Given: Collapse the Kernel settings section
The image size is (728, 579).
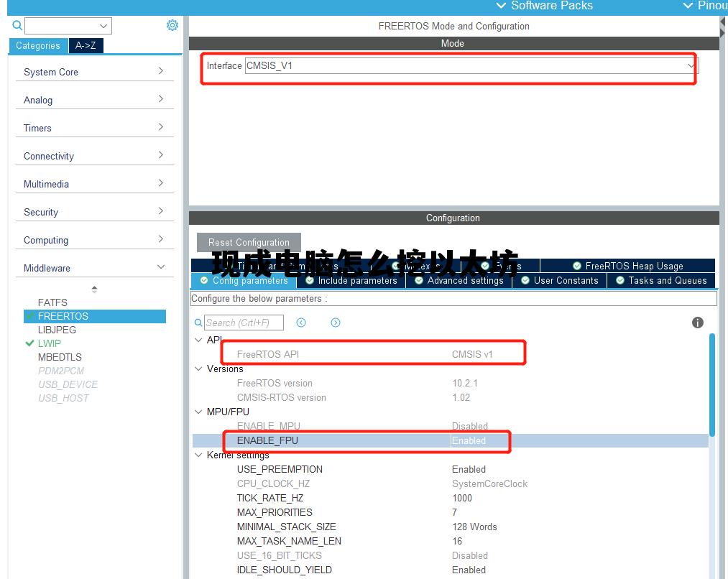Looking at the screenshot, I should (x=199, y=455).
